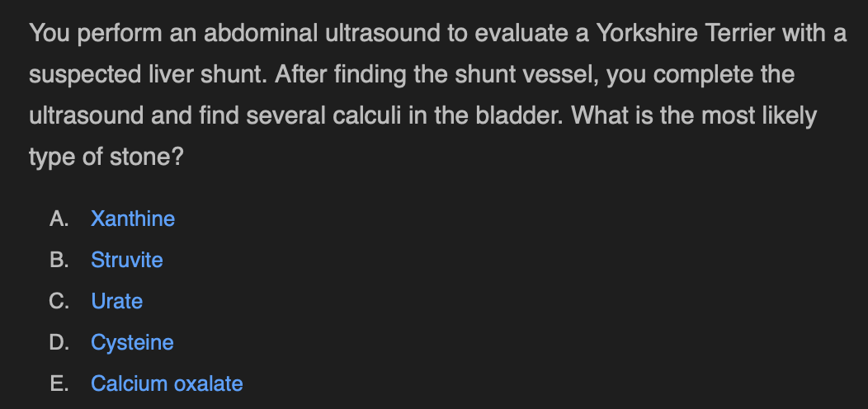Click the phrase "abdominal ultrasound" in the first line
This screenshot has width=868, height=409.
tap(322, 33)
